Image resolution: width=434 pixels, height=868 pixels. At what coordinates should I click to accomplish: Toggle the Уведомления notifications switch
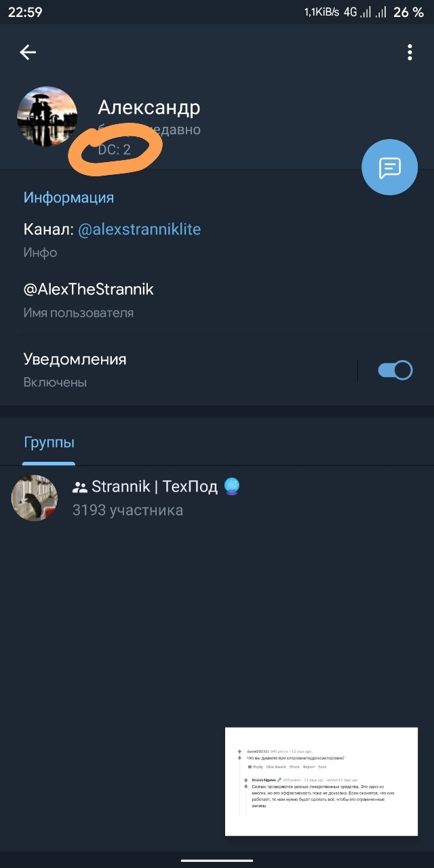pyautogui.click(x=395, y=370)
